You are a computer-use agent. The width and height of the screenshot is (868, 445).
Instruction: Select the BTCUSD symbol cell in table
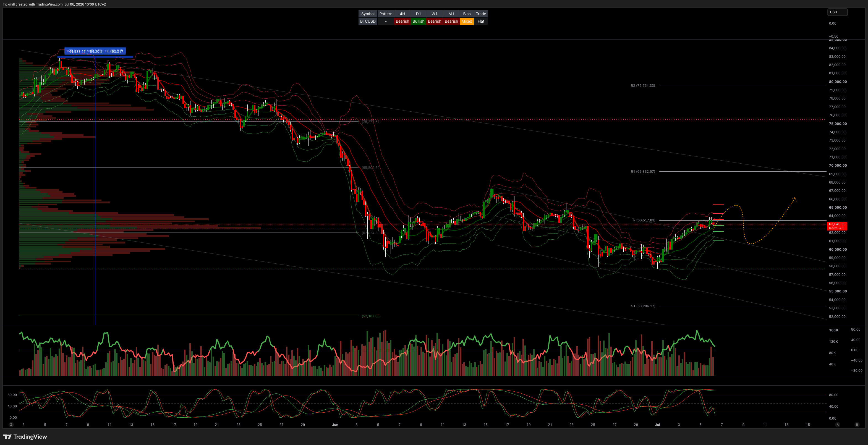368,21
